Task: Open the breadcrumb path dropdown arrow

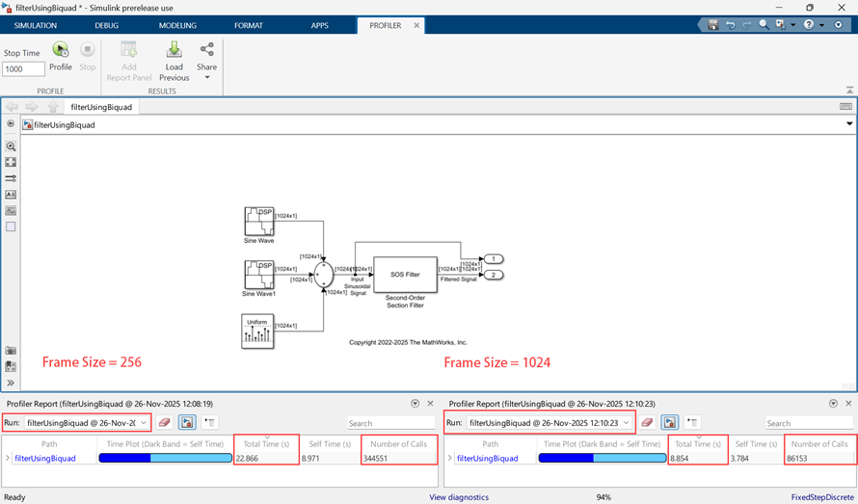Action: click(849, 124)
